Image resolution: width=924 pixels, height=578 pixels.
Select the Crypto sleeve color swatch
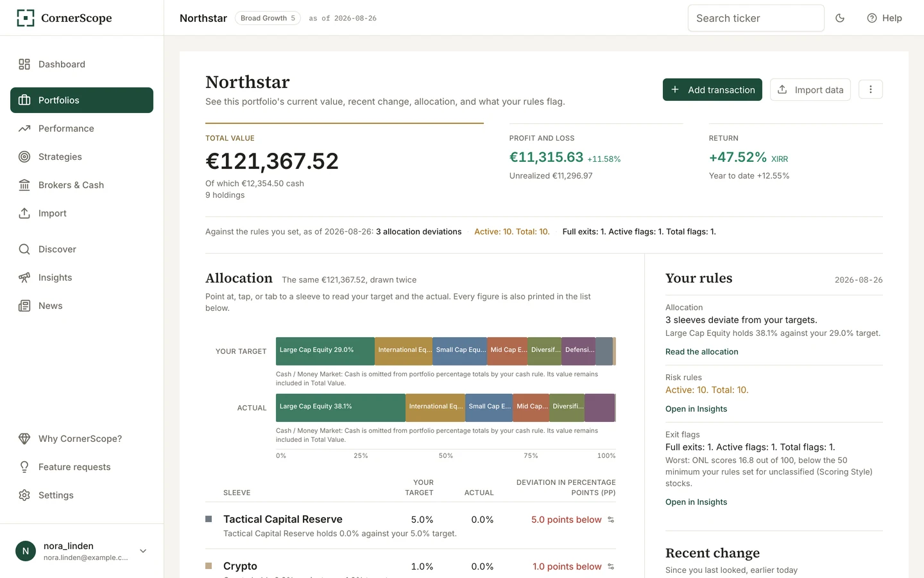tap(209, 566)
